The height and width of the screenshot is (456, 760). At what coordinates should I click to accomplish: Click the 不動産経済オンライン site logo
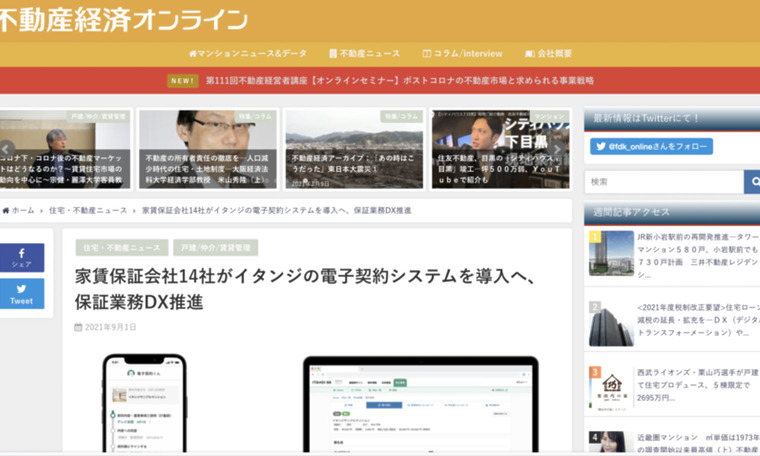(124, 18)
